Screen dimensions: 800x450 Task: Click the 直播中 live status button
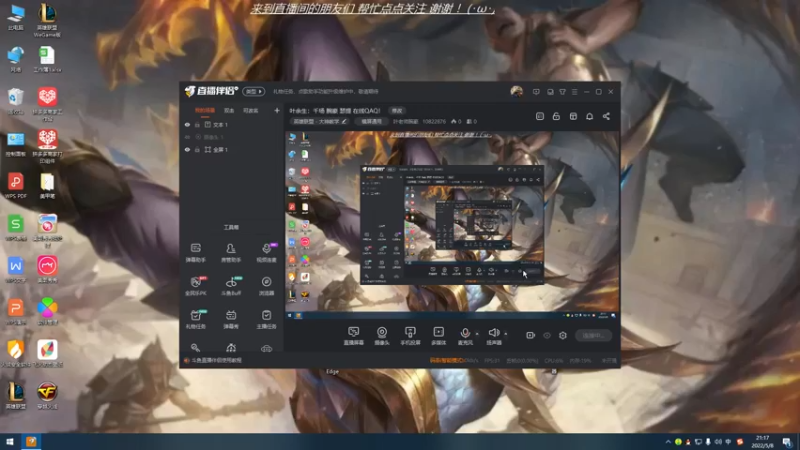tap(593, 335)
